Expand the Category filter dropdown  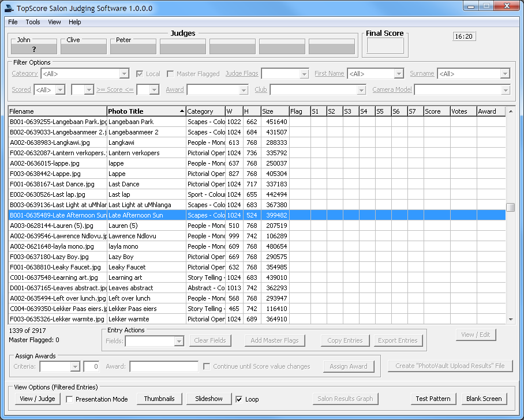pos(124,74)
